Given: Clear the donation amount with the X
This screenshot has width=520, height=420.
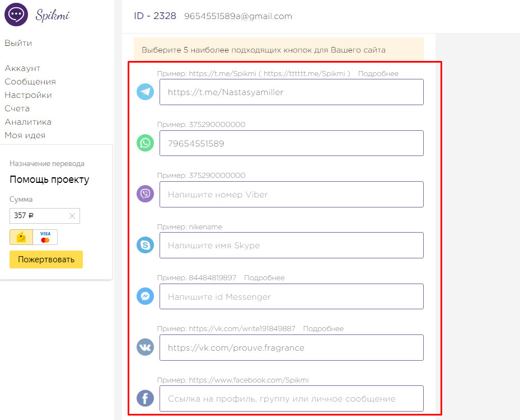Looking at the screenshot, I should point(72,216).
